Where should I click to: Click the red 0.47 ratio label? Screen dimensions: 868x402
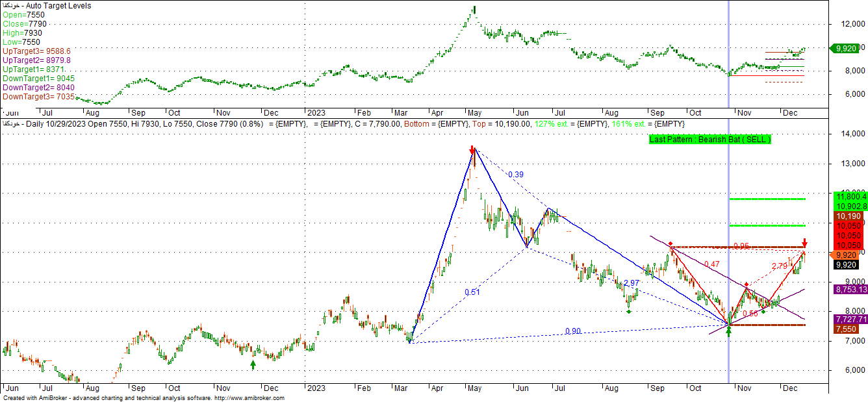712,264
